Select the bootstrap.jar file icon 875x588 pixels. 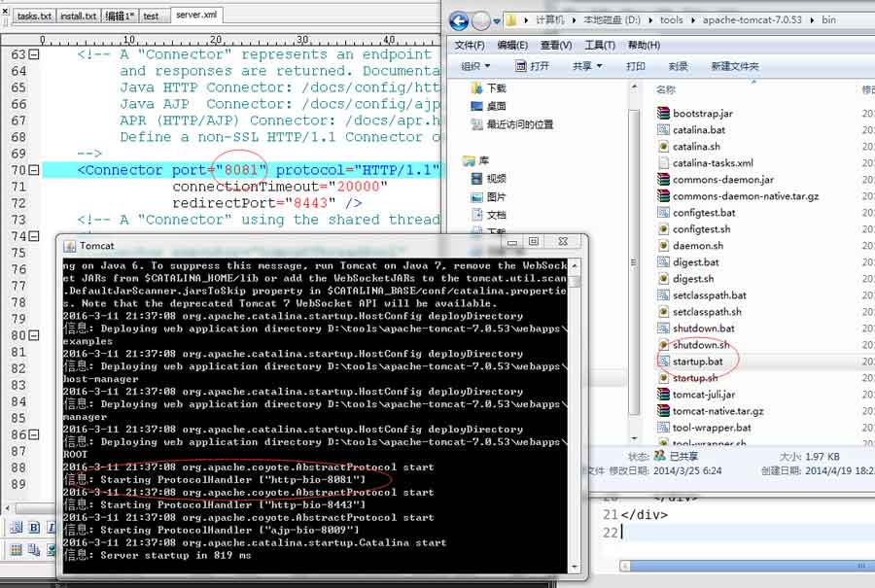point(664,114)
